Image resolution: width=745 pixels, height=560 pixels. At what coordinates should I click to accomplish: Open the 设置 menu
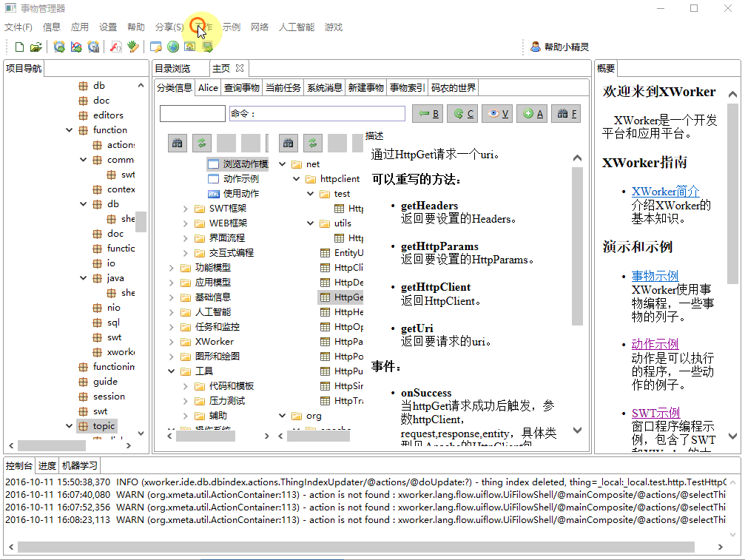(x=108, y=27)
